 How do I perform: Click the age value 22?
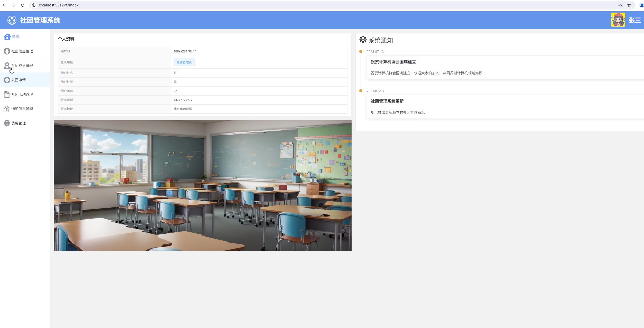tap(175, 91)
